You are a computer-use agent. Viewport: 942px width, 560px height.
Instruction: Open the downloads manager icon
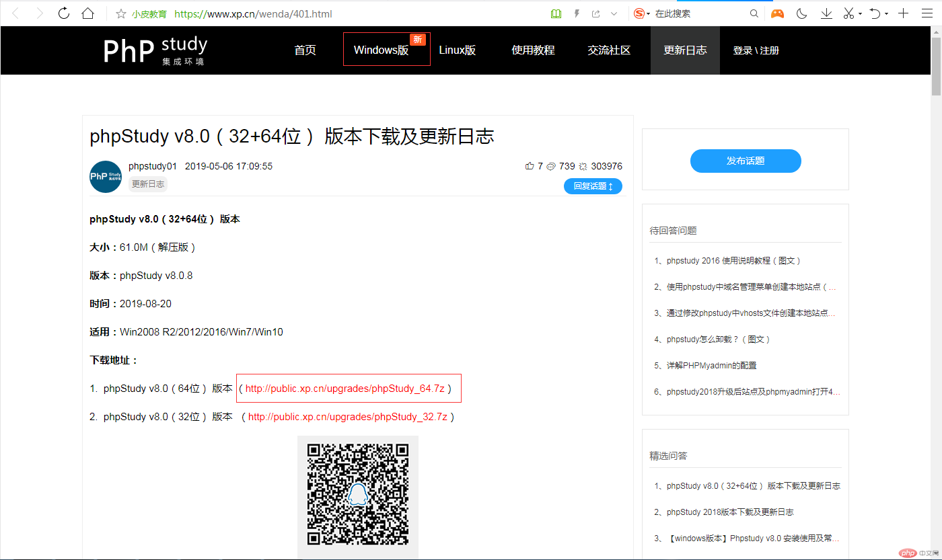tap(826, 13)
